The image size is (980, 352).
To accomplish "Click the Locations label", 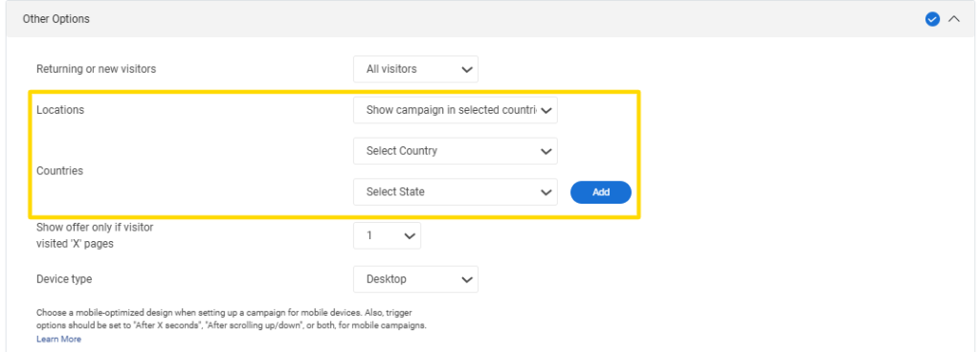I will coord(60,110).
